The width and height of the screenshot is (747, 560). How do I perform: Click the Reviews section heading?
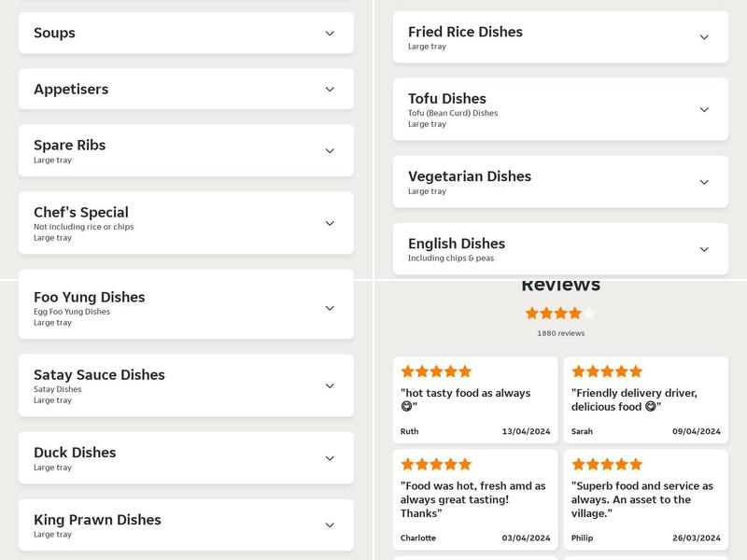coord(560,282)
